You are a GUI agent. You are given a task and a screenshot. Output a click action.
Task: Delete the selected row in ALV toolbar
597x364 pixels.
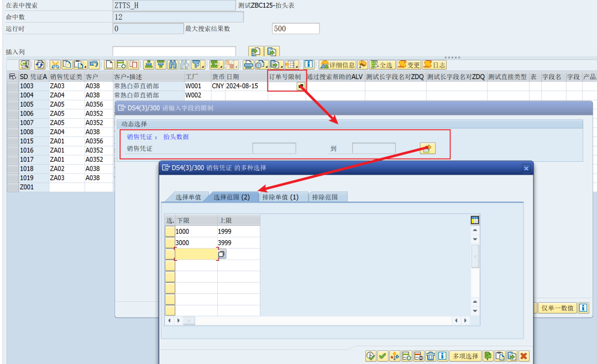coord(133,65)
